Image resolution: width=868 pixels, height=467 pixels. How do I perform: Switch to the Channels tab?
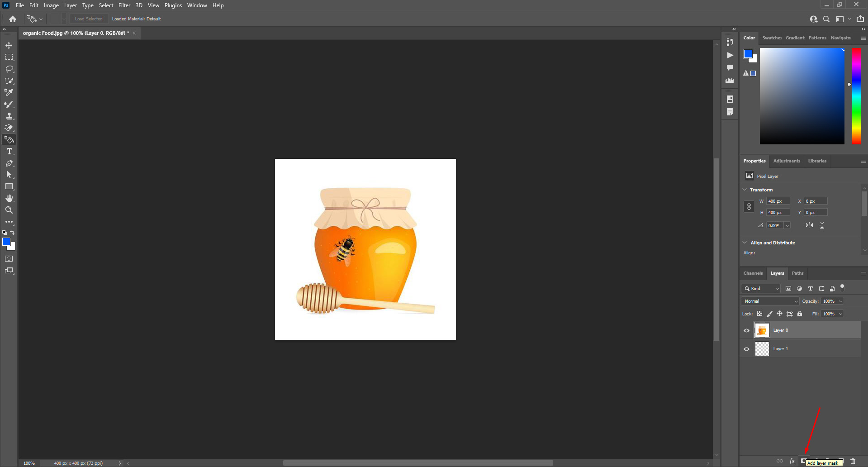tap(753, 273)
